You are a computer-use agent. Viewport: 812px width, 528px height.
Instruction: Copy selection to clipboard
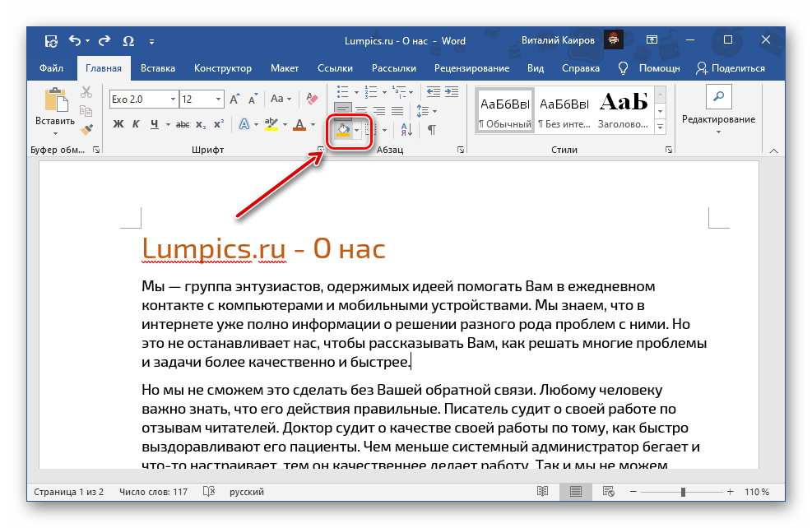[86, 110]
